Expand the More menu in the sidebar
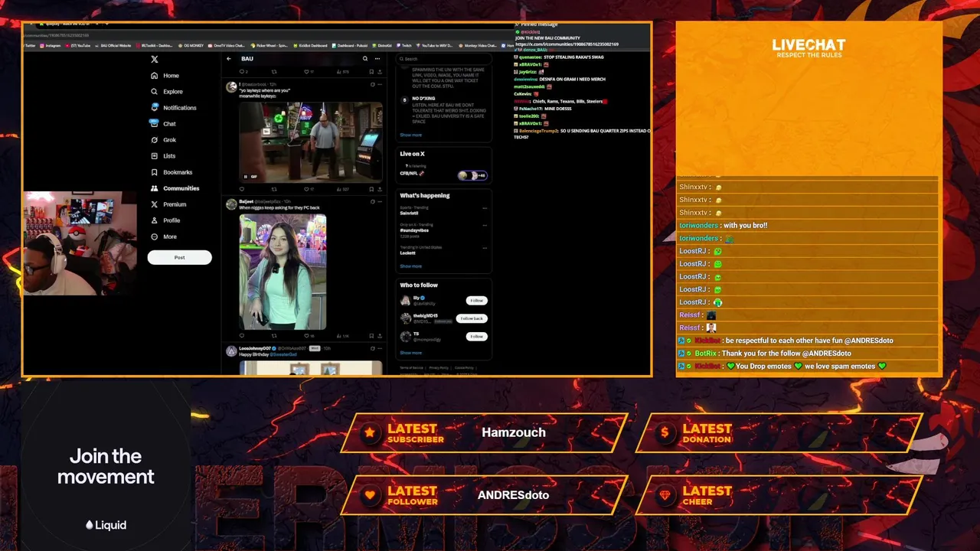Viewport: 980px width, 551px height. (164, 236)
